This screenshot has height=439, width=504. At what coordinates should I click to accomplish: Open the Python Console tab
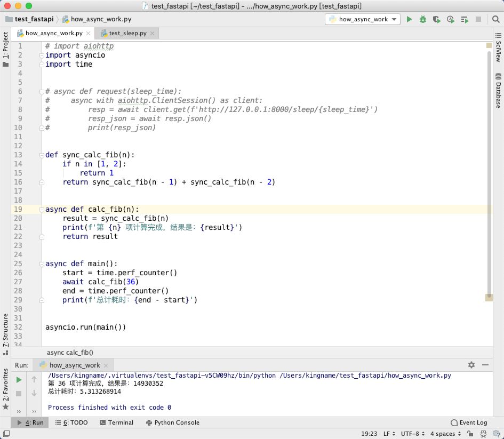pos(173,422)
